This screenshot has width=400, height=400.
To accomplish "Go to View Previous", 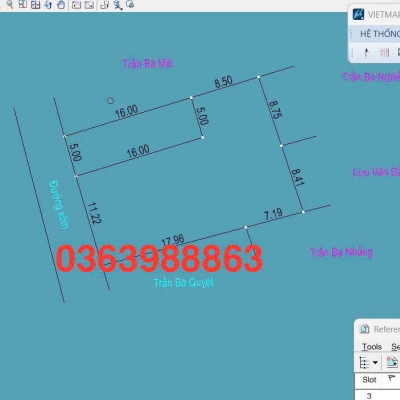I will 77,5.
